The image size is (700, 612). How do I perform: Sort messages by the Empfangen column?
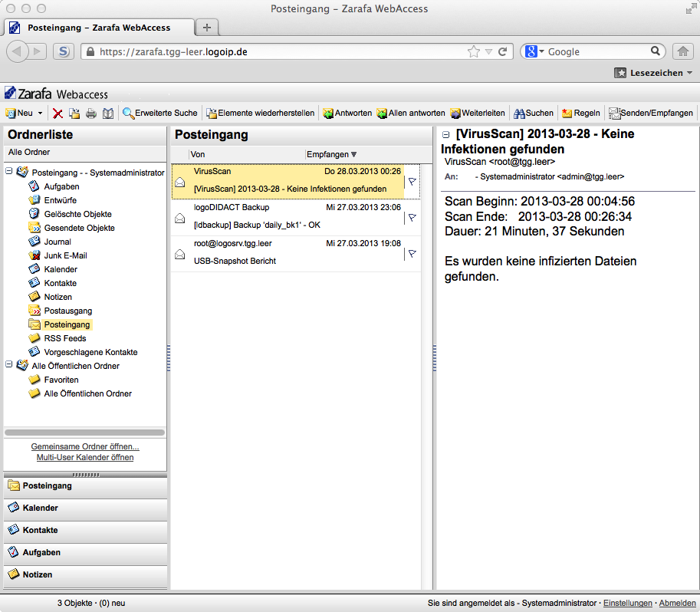tap(331, 155)
